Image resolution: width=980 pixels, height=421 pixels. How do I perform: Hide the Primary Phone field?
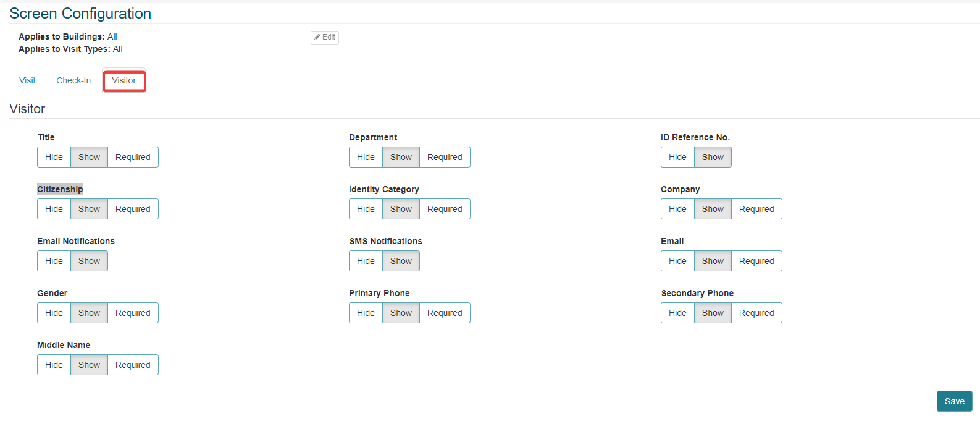pos(366,313)
